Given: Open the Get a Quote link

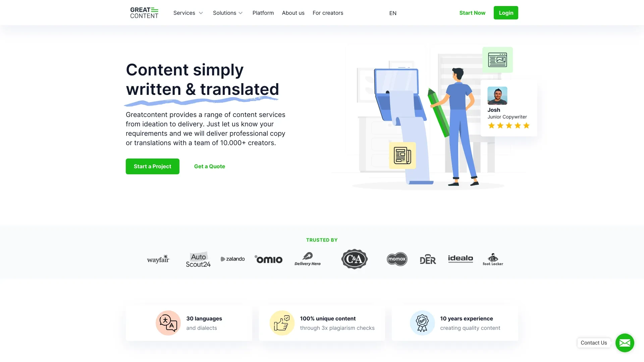Looking at the screenshot, I should (210, 166).
